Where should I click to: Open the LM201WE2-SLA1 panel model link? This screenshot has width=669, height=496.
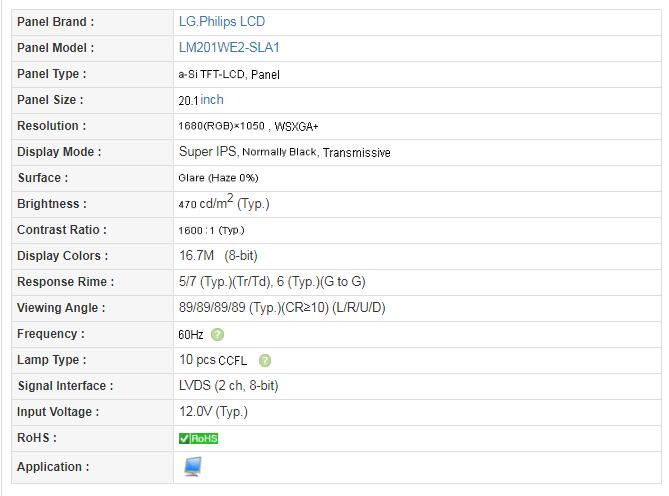229,47
